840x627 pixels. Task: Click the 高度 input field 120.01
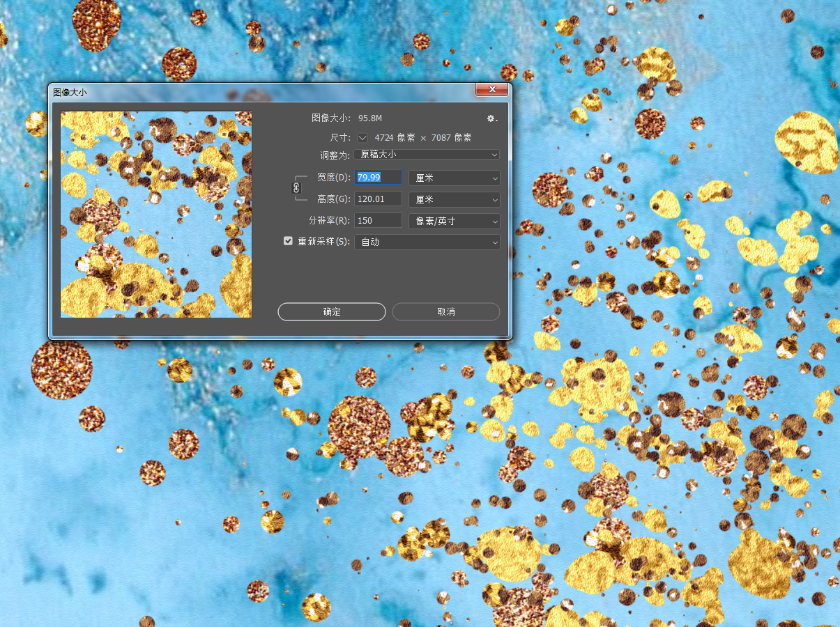click(378, 199)
